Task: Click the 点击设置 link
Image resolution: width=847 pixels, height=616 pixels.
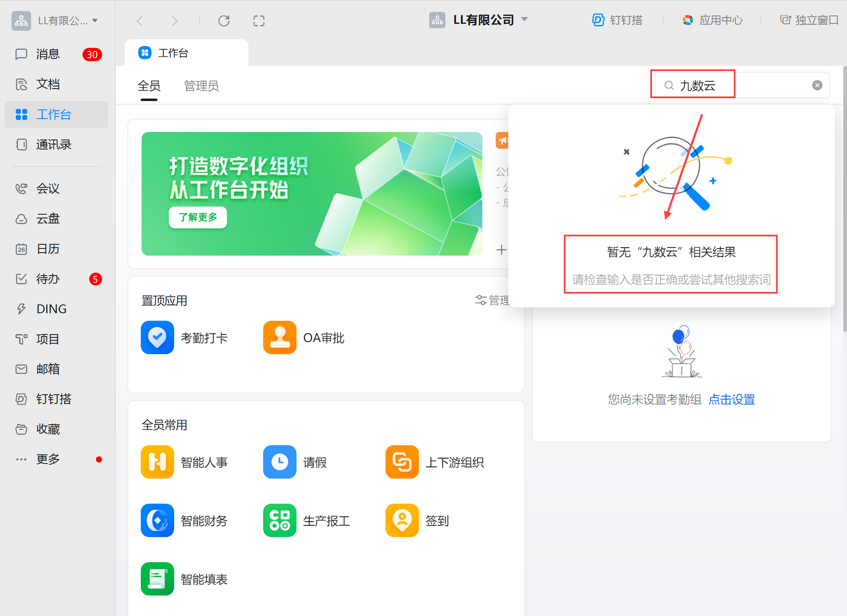Action: pos(731,400)
